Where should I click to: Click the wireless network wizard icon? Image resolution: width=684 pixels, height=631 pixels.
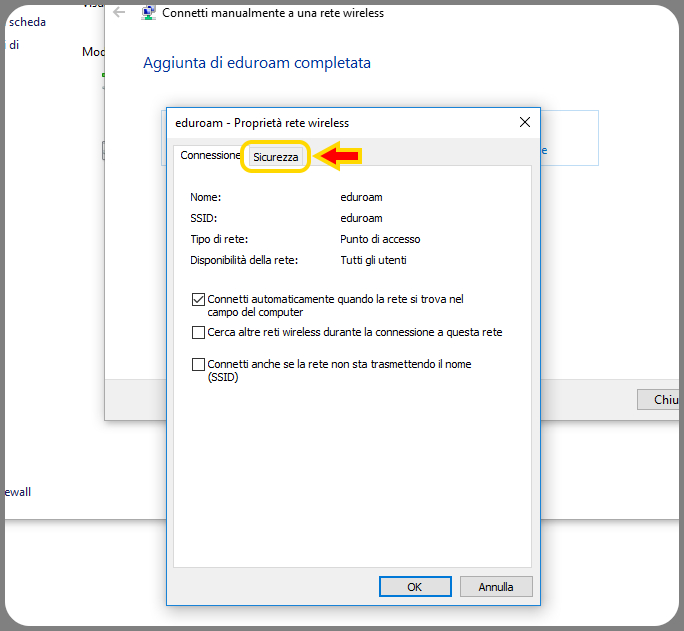point(148,13)
